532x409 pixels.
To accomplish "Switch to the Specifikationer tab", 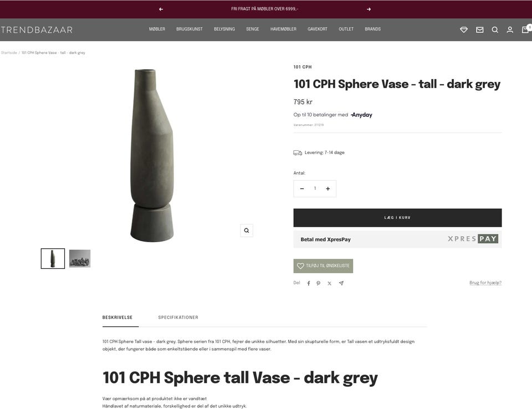I will pyautogui.click(x=178, y=318).
